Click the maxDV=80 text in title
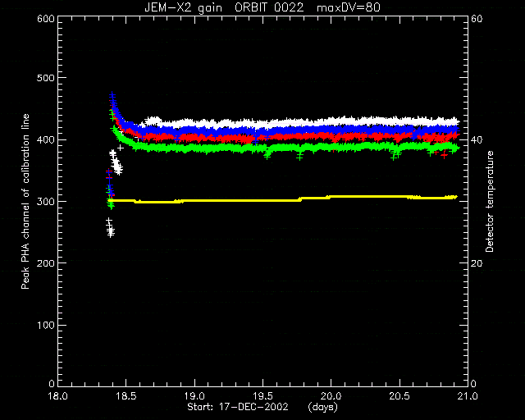 (349, 7)
